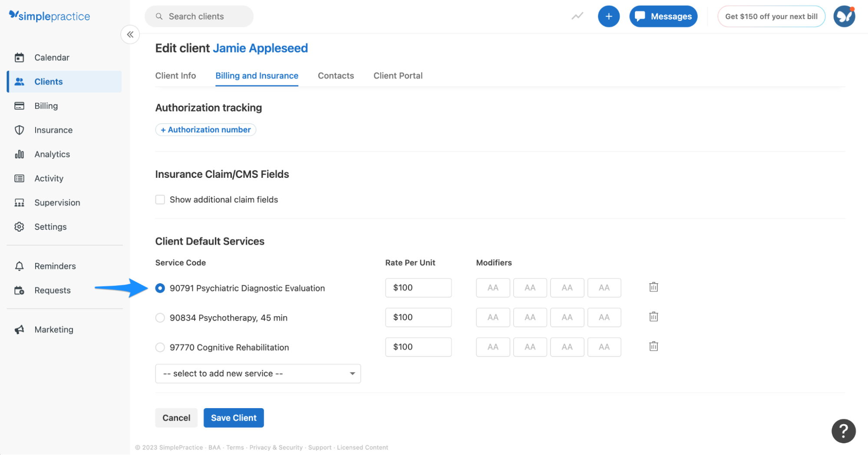
Task: Click the blue plus create button
Action: point(608,16)
